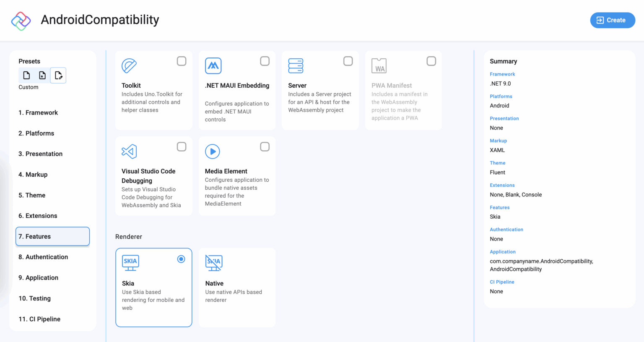Open the Features link in Summary
Viewport: 644px width, 342px height.
tap(500, 208)
